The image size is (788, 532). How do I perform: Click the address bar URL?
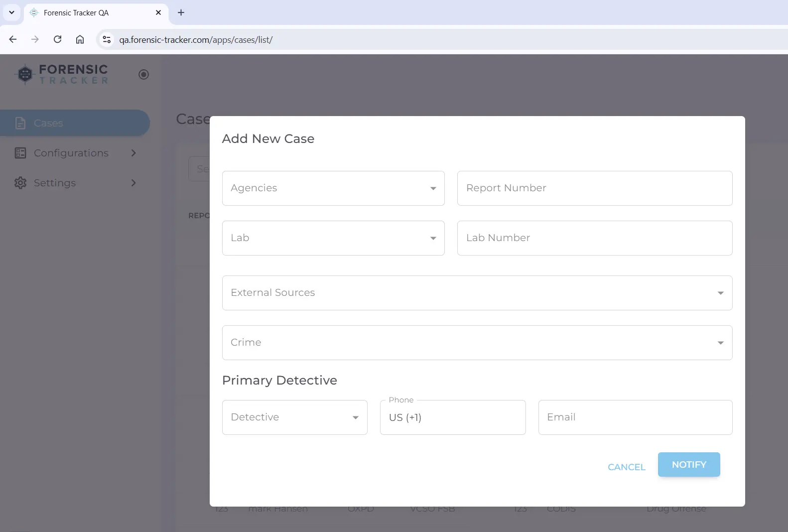(196, 40)
